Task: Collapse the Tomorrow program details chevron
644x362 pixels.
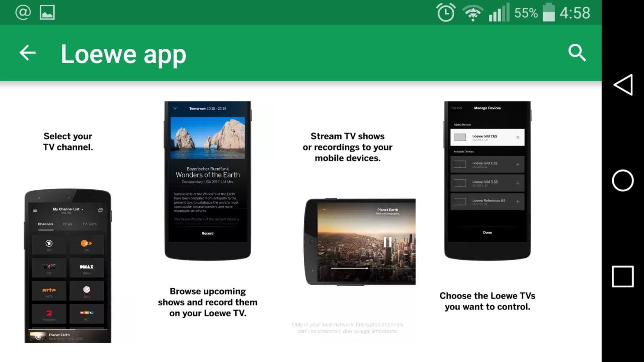Action: coord(175,108)
